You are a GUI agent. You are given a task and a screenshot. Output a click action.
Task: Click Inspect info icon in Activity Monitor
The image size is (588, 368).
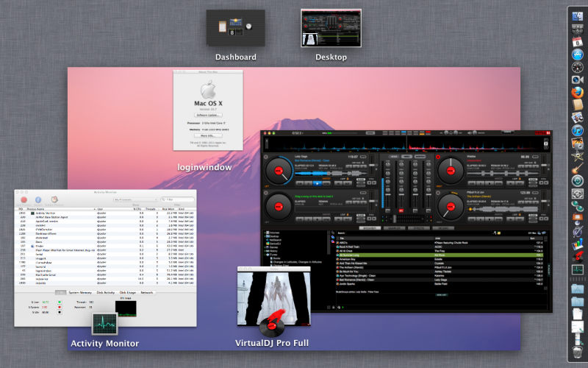pyautogui.click(x=38, y=199)
